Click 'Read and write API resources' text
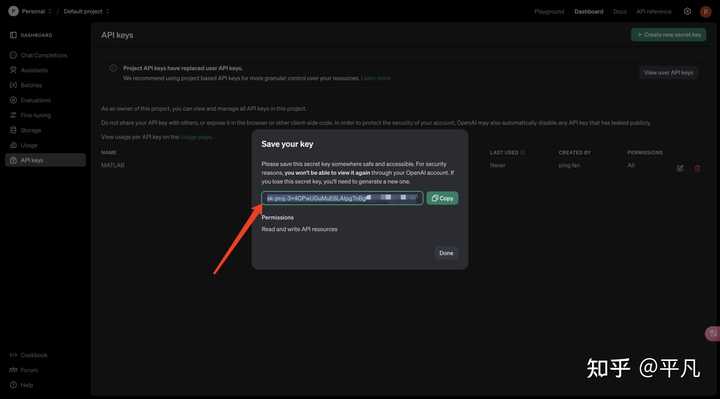Image resolution: width=720 pixels, height=399 pixels. click(x=299, y=229)
